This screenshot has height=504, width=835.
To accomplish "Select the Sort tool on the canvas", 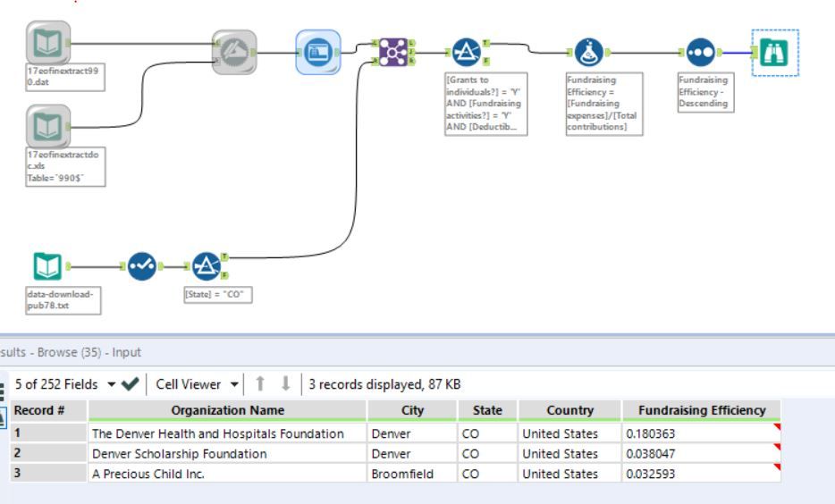I will (701, 52).
